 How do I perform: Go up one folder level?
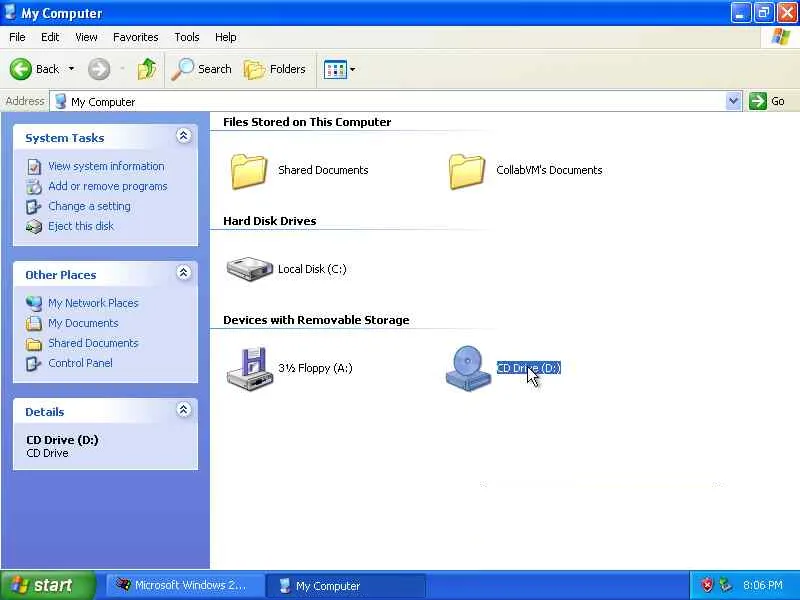point(147,69)
